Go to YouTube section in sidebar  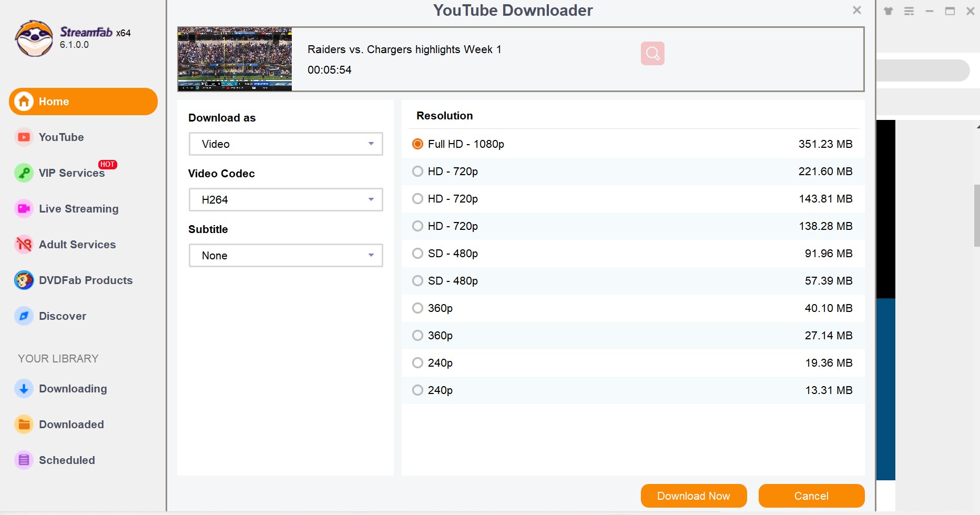click(x=61, y=137)
